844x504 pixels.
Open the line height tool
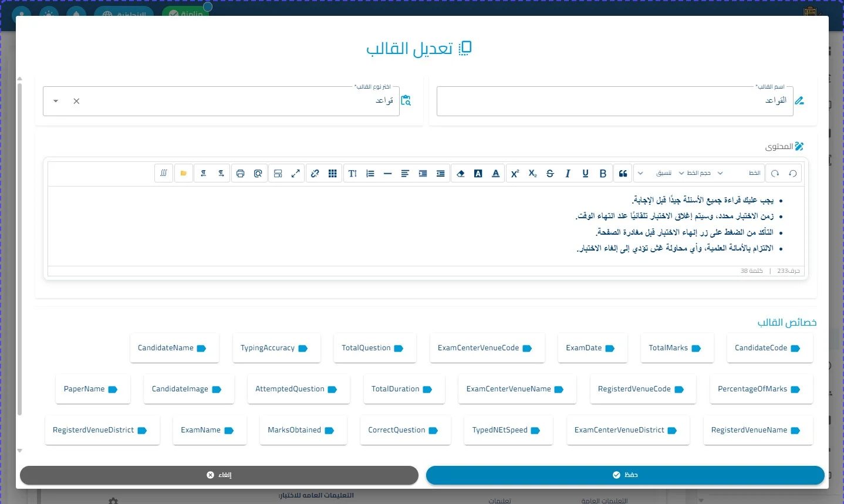[x=352, y=173]
